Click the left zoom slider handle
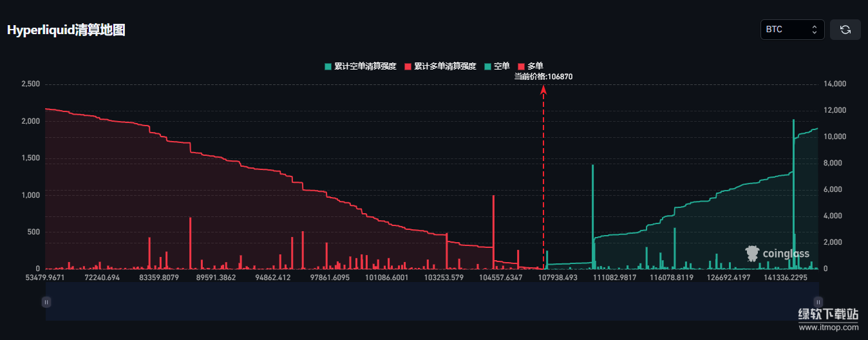This screenshot has height=340, width=868. 46,301
